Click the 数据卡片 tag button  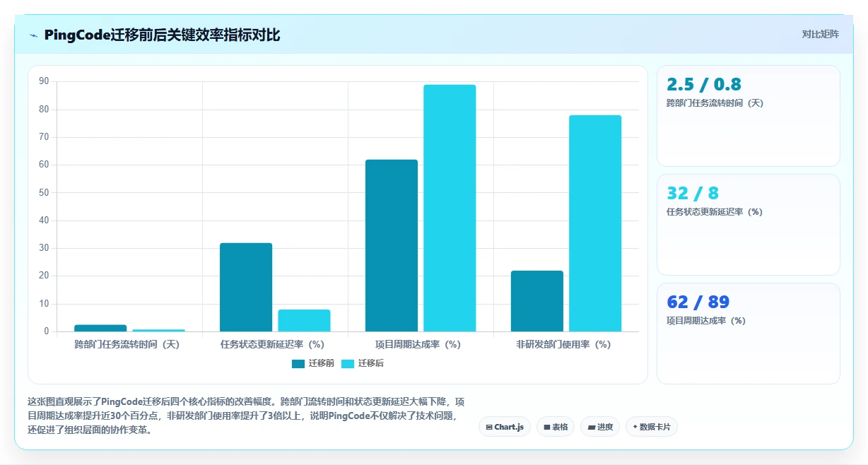[652, 427]
